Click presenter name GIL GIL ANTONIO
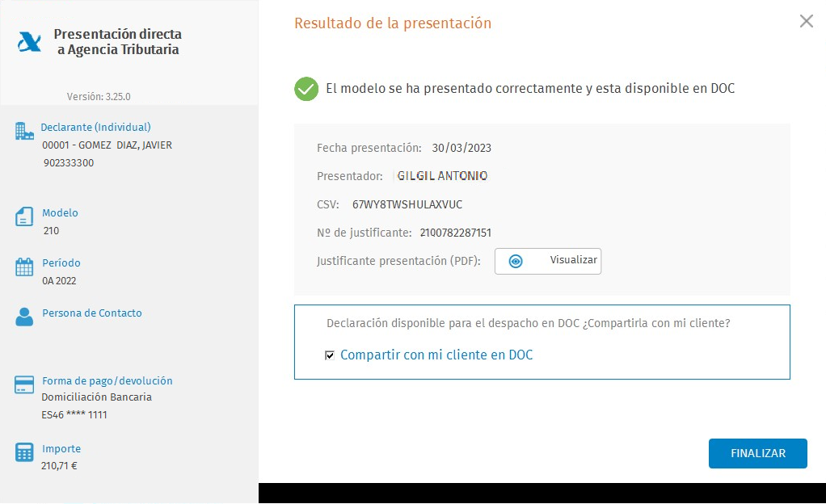This screenshot has height=504, width=826. point(442,176)
